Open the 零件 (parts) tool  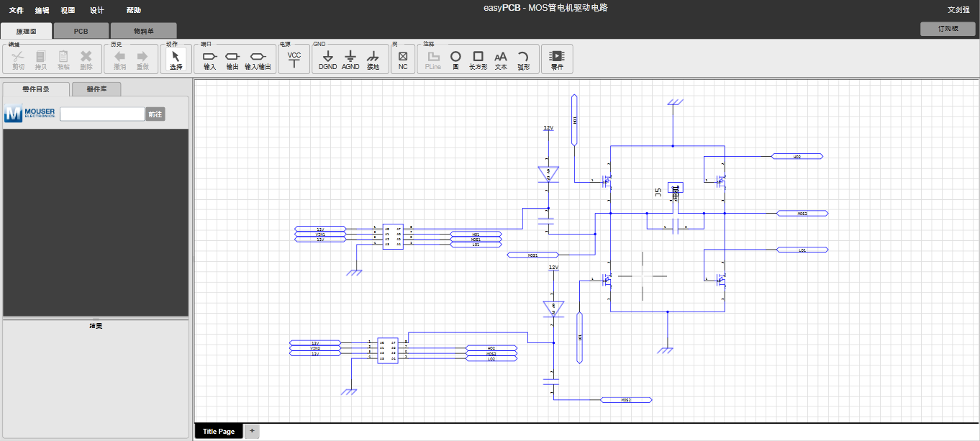(557, 60)
